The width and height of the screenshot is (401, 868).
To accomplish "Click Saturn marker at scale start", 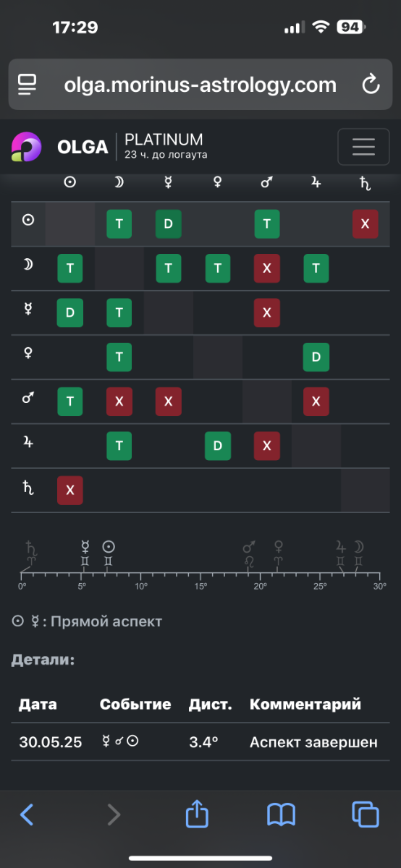I will pyautogui.click(x=30, y=554).
